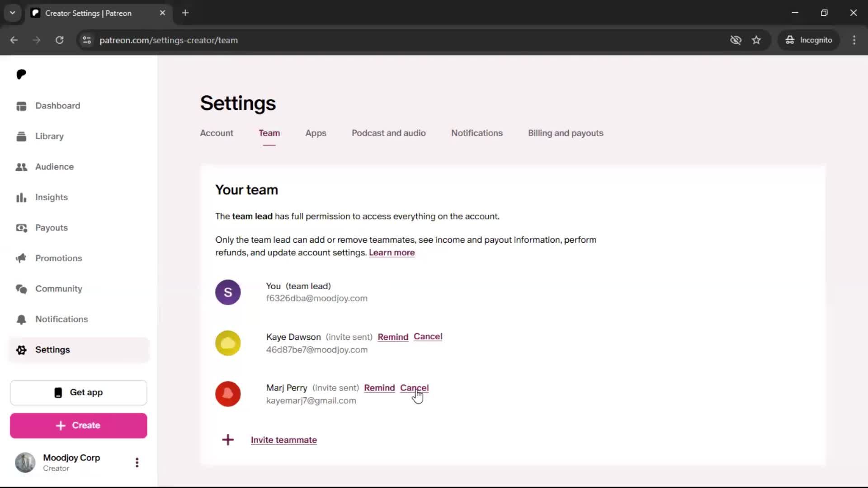Cancel Marj Perry's invite
This screenshot has width=868, height=488.
[x=414, y=388]
